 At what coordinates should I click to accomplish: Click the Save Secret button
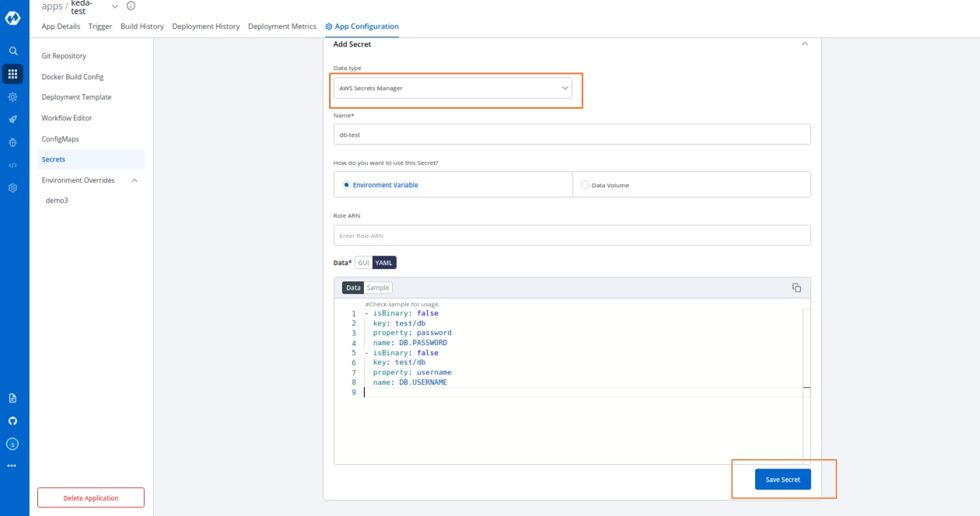tap(782, 479)
